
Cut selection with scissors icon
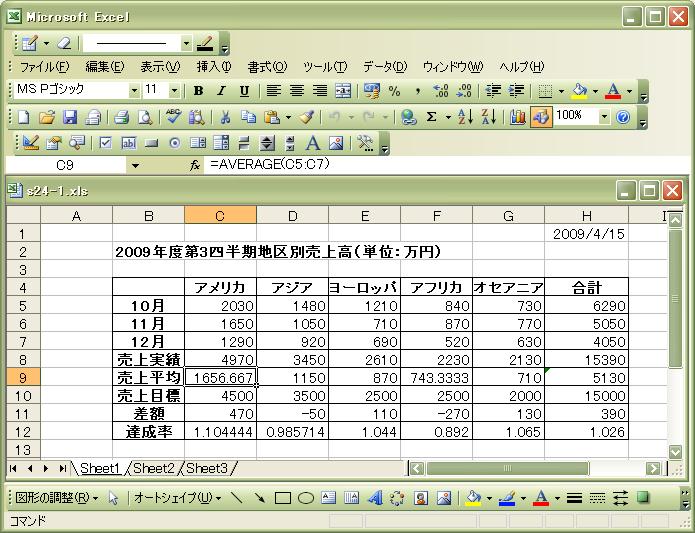click(225, 117)
